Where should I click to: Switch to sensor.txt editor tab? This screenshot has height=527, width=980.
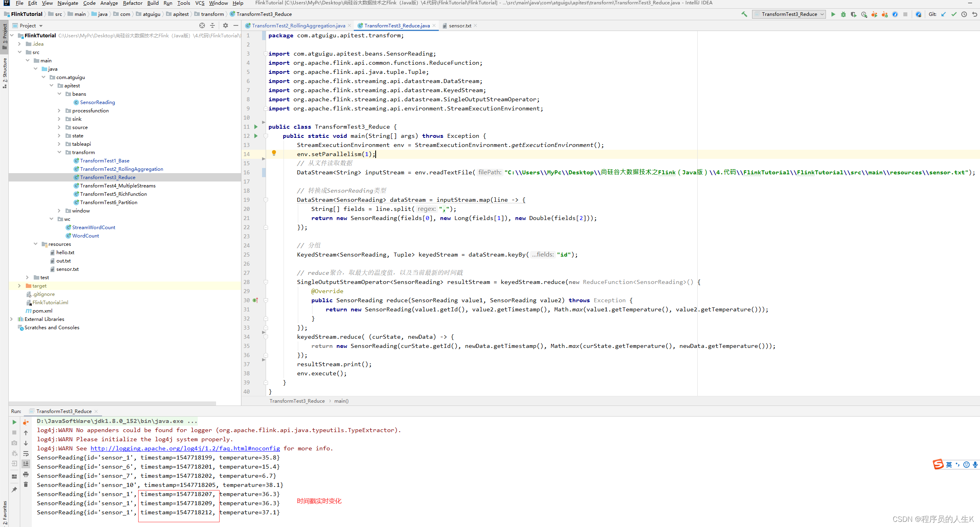460,26
